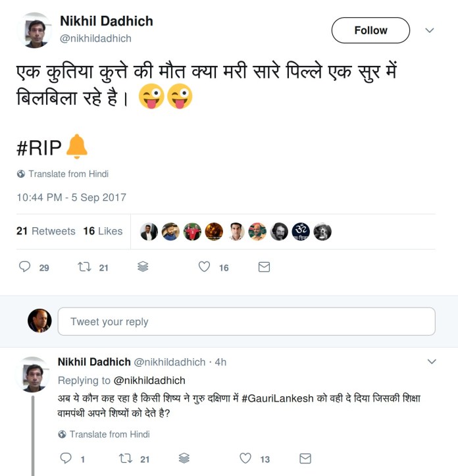Screen dimensions: 458x476
Task: Like the main tweet with heart icon
Action: (204, 267)
